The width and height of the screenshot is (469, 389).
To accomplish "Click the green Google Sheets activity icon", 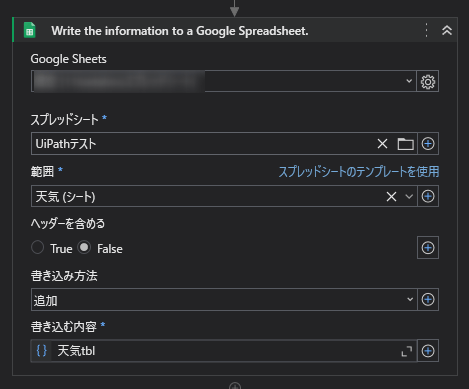I will tap(30, 30).
